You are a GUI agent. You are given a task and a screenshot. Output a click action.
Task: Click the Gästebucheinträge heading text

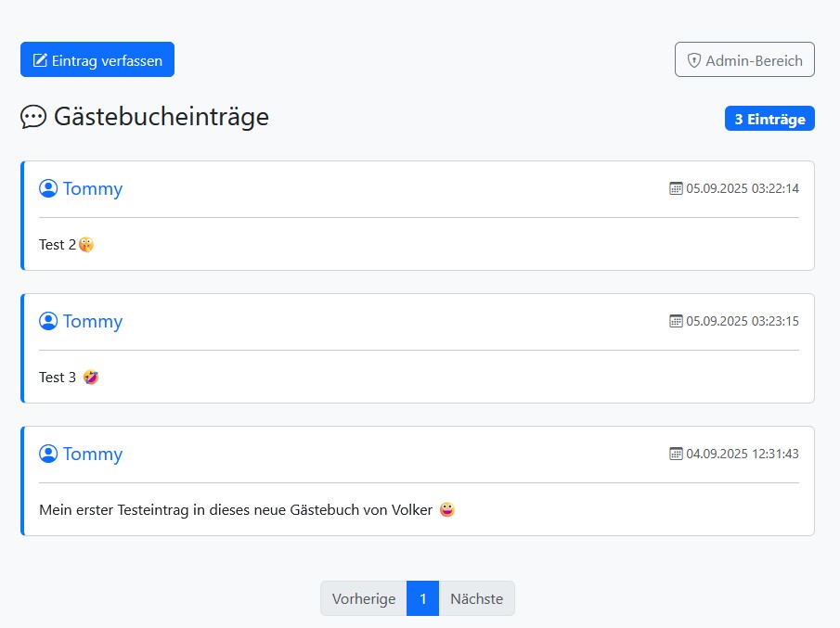coord(162,117)
